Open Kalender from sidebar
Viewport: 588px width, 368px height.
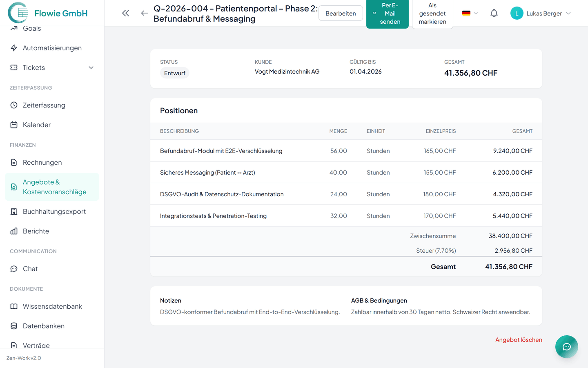coord(37,125)
